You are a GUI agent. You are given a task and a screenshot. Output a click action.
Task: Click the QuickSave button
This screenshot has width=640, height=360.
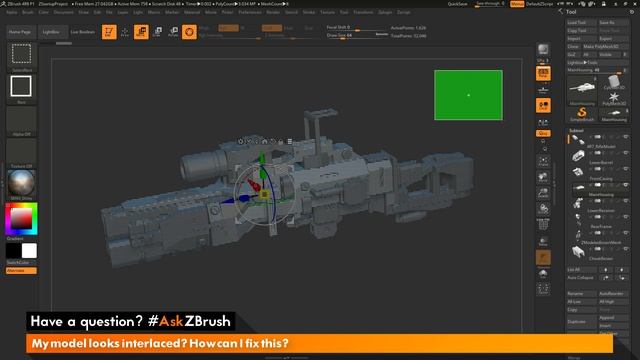(458, 4)
